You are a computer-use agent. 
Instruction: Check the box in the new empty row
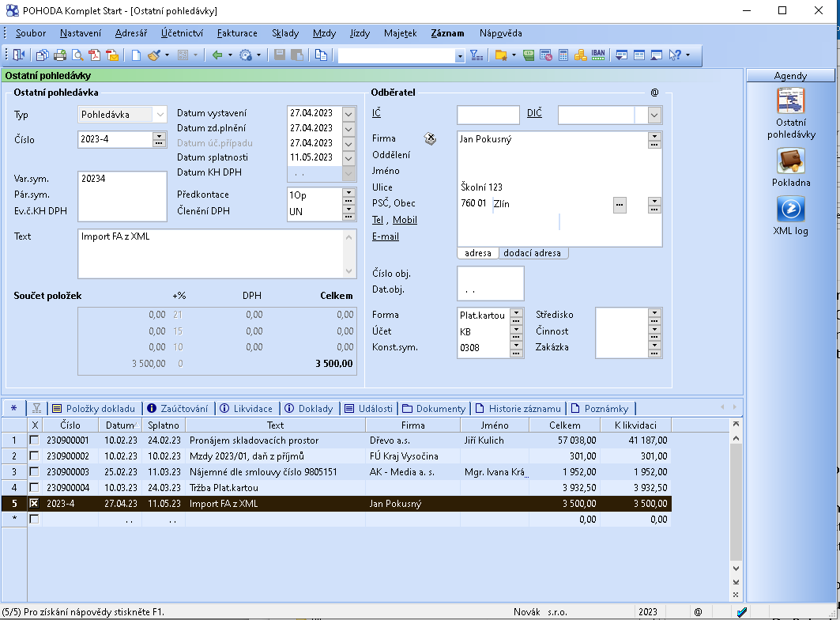click(34, 519)
